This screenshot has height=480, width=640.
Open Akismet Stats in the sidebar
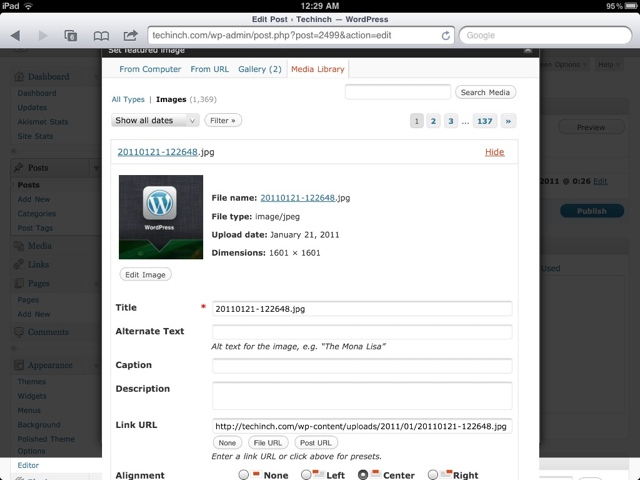[x=43, y=122]
